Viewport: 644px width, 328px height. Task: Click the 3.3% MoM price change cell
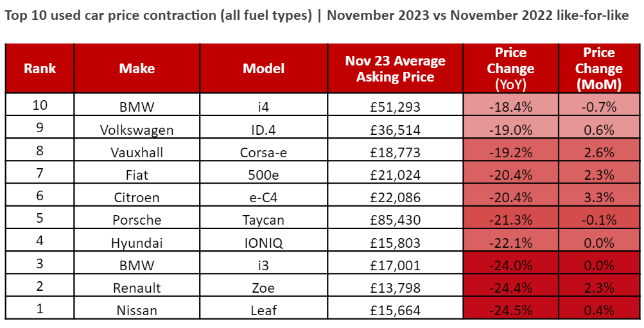598,198
